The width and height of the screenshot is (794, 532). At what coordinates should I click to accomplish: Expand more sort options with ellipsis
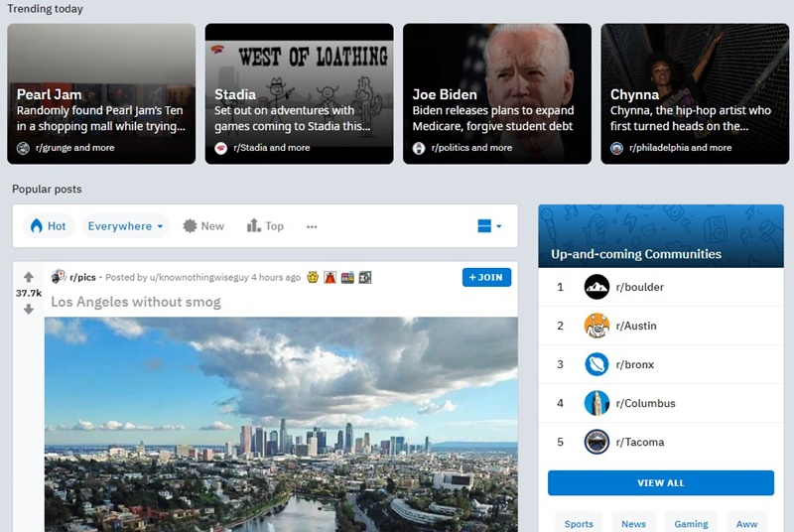(312, 226)
